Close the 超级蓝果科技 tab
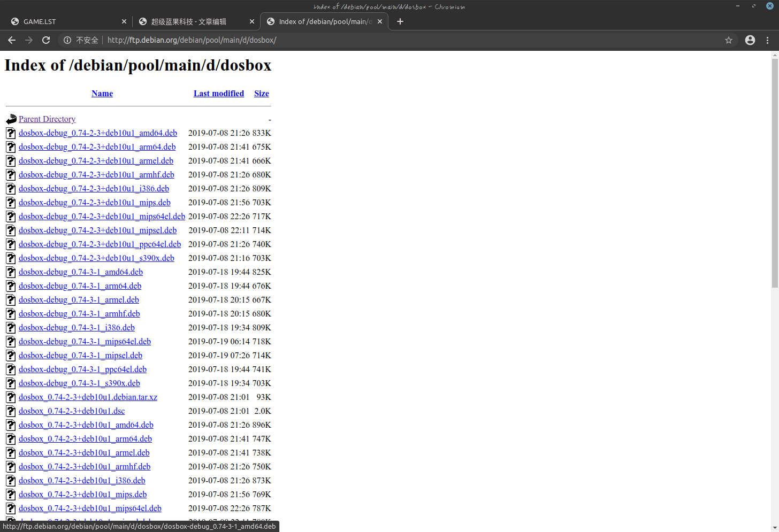 [x=252, y=21]
